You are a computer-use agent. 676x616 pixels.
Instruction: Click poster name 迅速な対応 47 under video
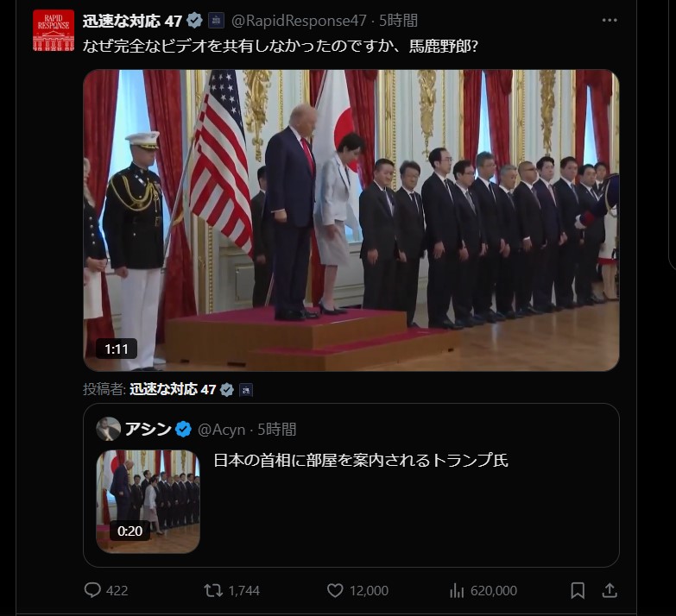coord(173,389)
